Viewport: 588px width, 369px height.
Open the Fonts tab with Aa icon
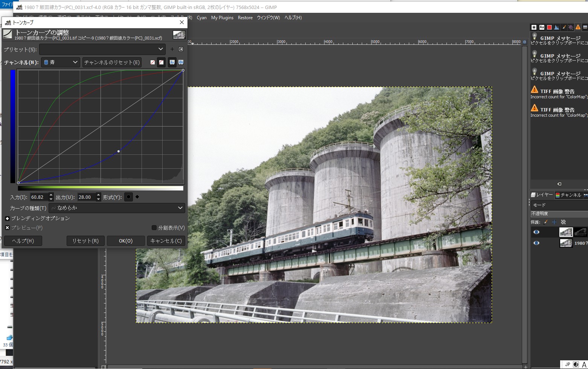coord(542,27)
